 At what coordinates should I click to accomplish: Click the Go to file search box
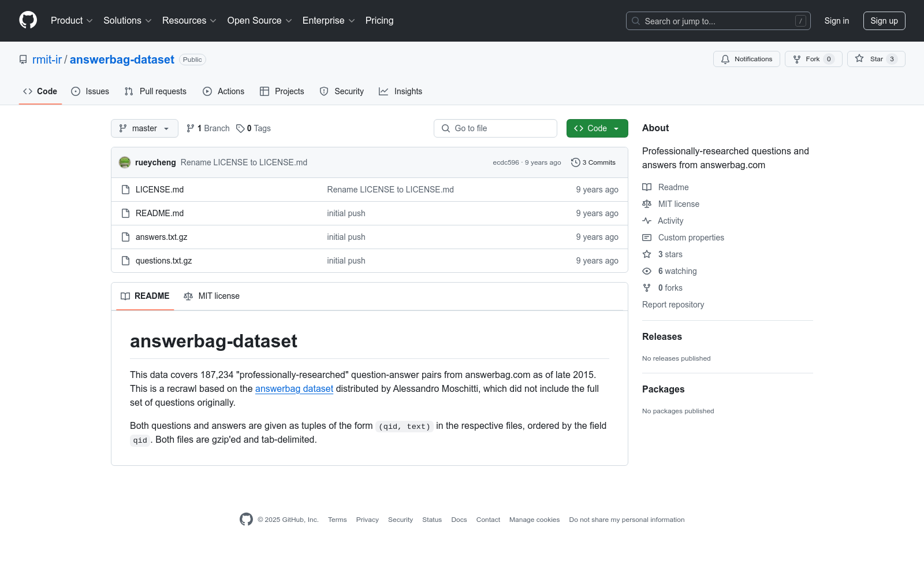click(495, 128)
